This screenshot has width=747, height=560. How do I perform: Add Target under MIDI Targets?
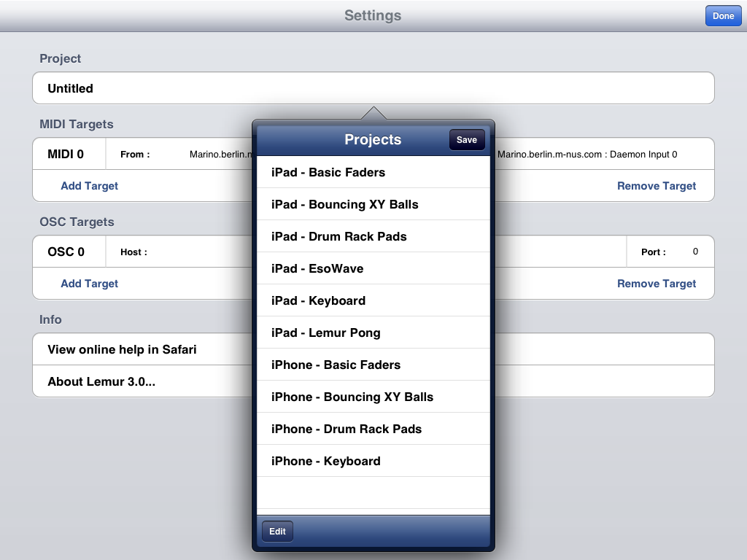point(89,186)
